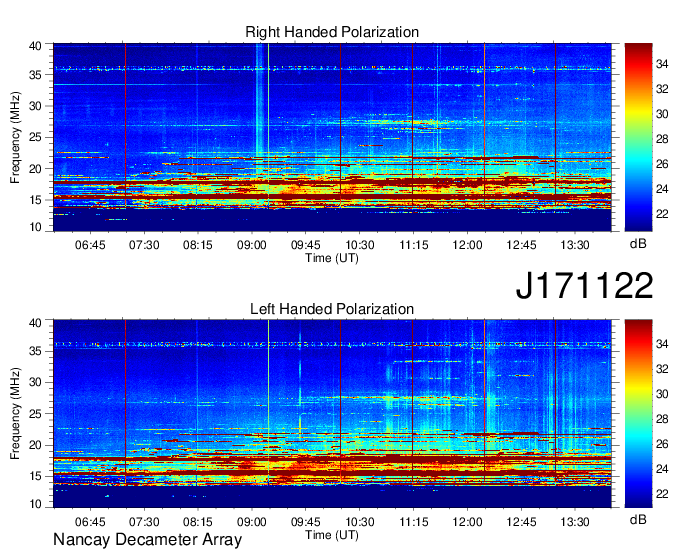Click the 11:15 tick of the left-handed plot
The width and height of the screenshot is (680, 552).
tap(413, 521)
